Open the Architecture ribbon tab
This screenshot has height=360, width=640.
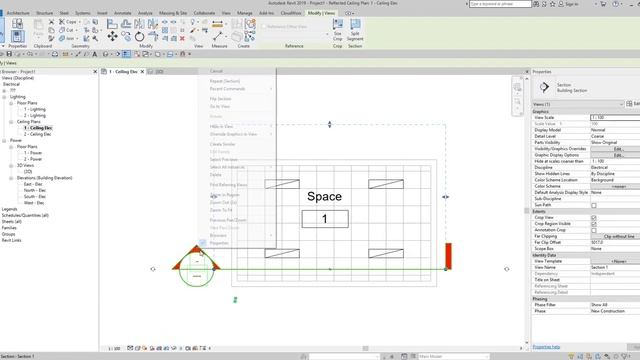tap(18, 13)
